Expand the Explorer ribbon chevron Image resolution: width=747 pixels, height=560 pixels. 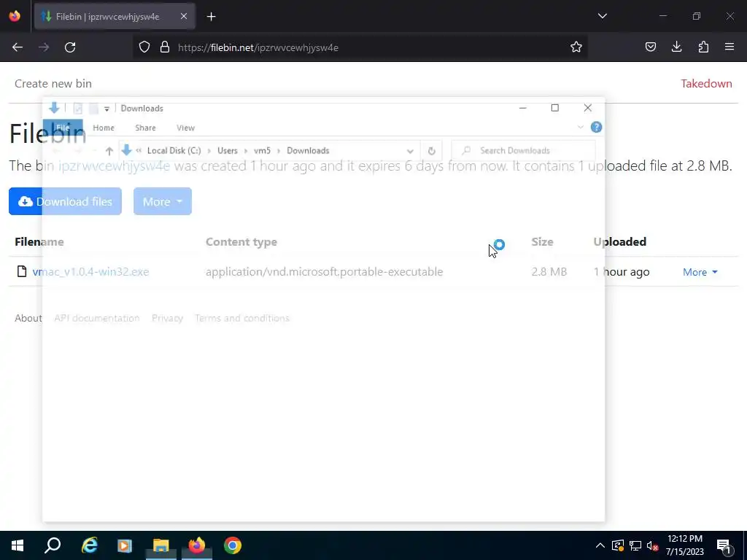(580, 127)
